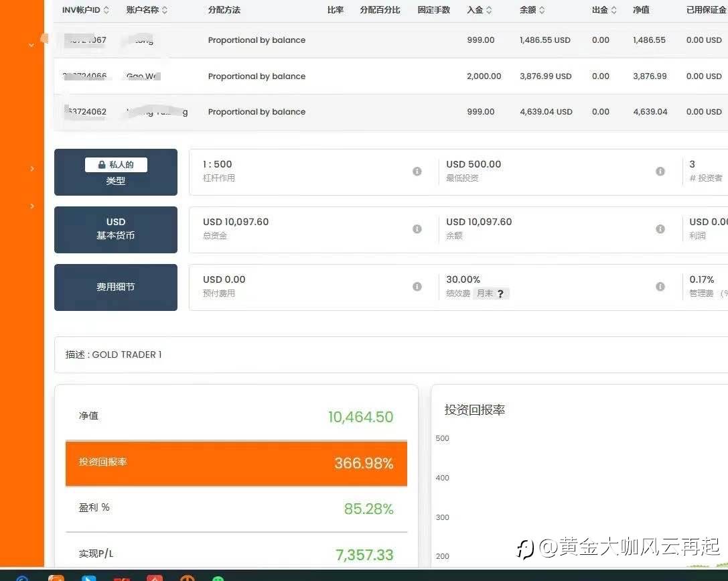The width and height of the screenshot is (728, 581).
Task: Sort by INV账户ID column arrows
Action: coord(106,10)
